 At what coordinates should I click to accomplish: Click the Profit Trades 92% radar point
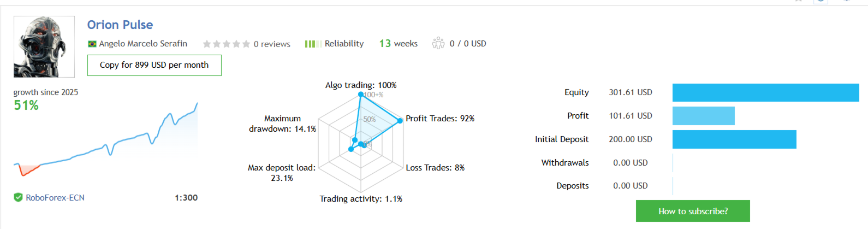point(401,120)
